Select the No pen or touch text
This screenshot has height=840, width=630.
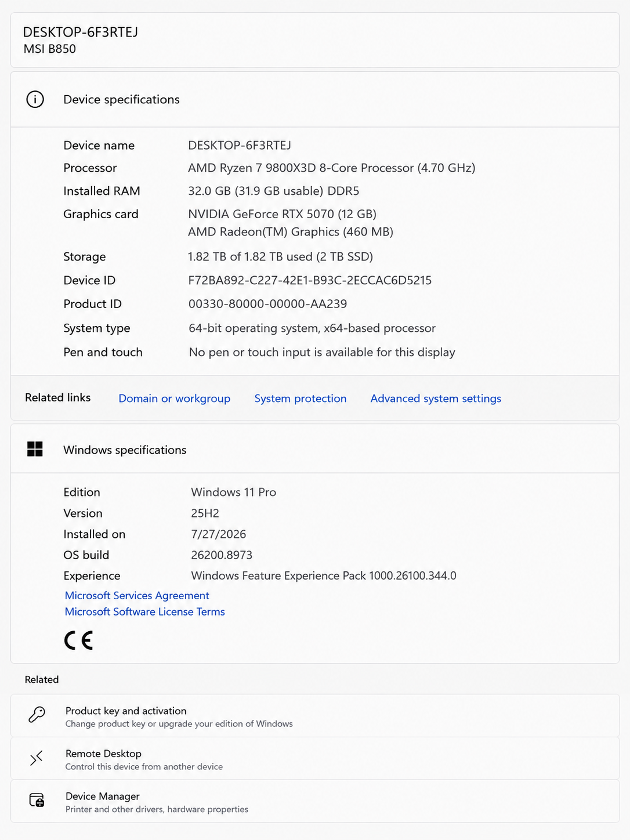click(x=322, y=353)
